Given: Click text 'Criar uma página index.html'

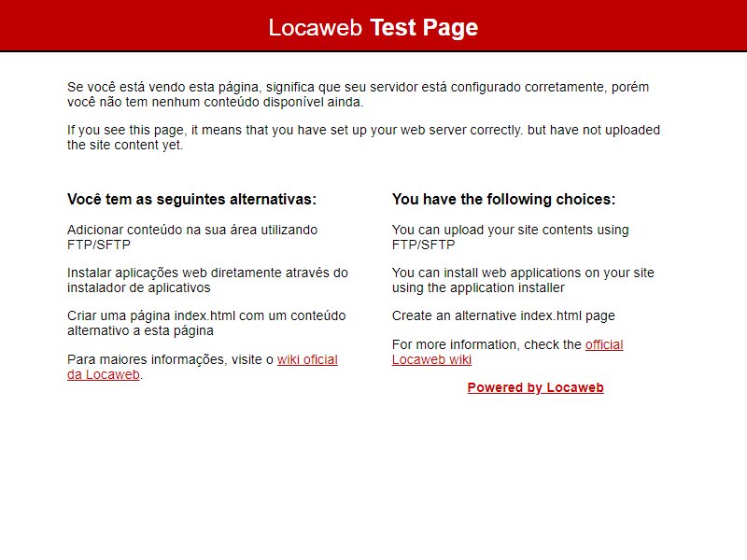Looking at the screenshot, I should pos(206,323).
